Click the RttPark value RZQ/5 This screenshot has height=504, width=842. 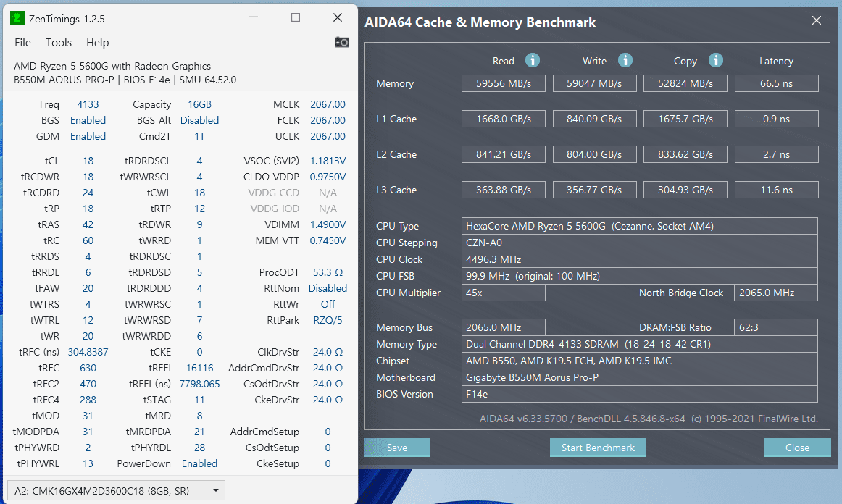click(328, 320)
